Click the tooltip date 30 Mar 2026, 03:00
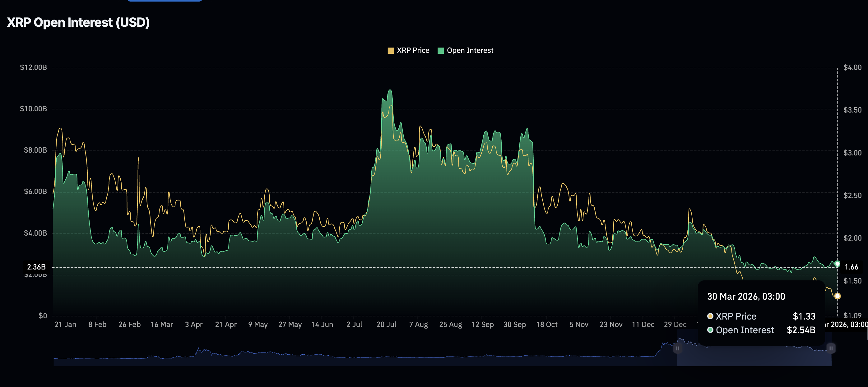 pyautogui.click(x=746, y=297)
